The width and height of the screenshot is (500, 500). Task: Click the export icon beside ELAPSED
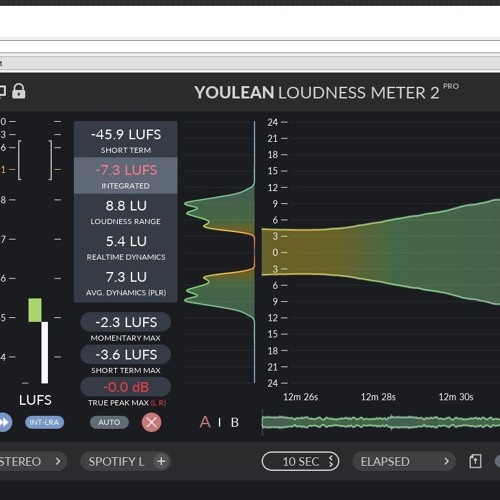(475, 462)
